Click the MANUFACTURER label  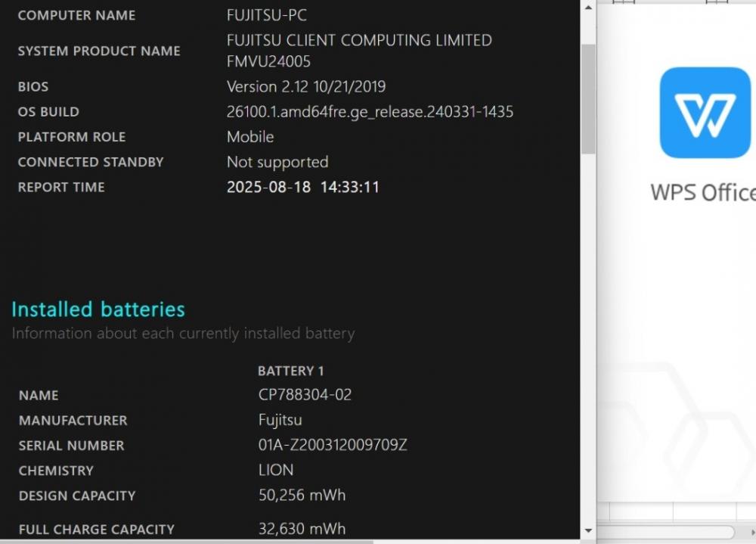(73, 421)
